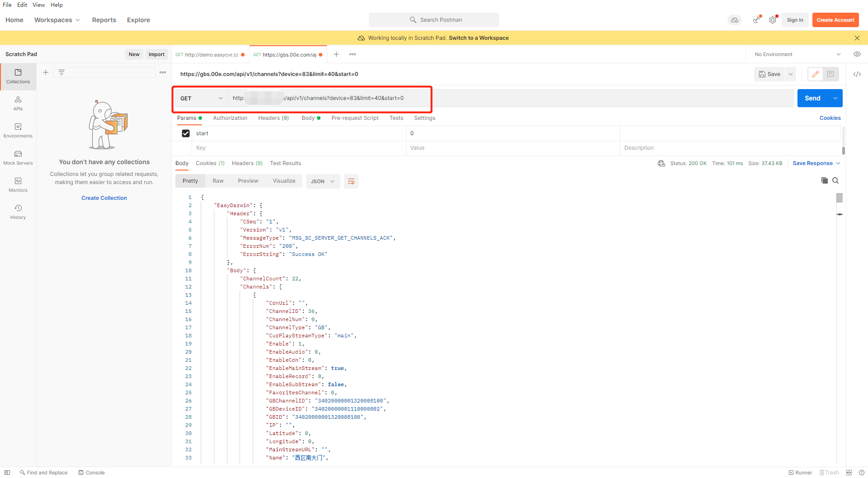Switch to the Tests tab
The width and height of the screenshot is (868, 478).
pos(396,118)
